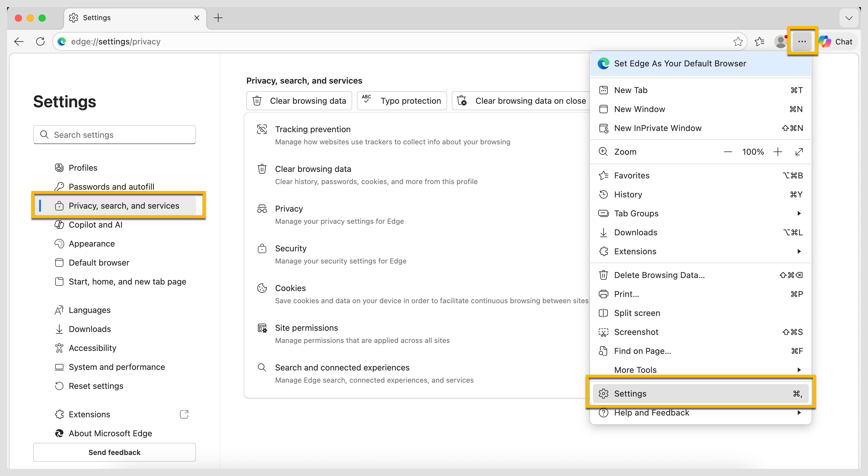This screenshot has height=476, width=868.
Task: Expand the Tab Groups submenu
Action: coord(701,214)
